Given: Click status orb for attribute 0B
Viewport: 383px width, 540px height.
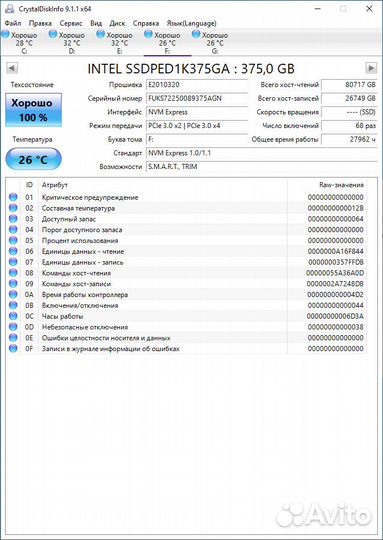Looking at the screenshot, I should click(13, 305).
